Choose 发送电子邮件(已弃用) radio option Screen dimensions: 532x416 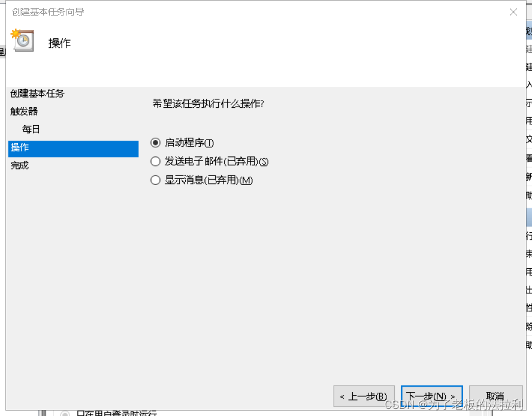coord(155,162)
